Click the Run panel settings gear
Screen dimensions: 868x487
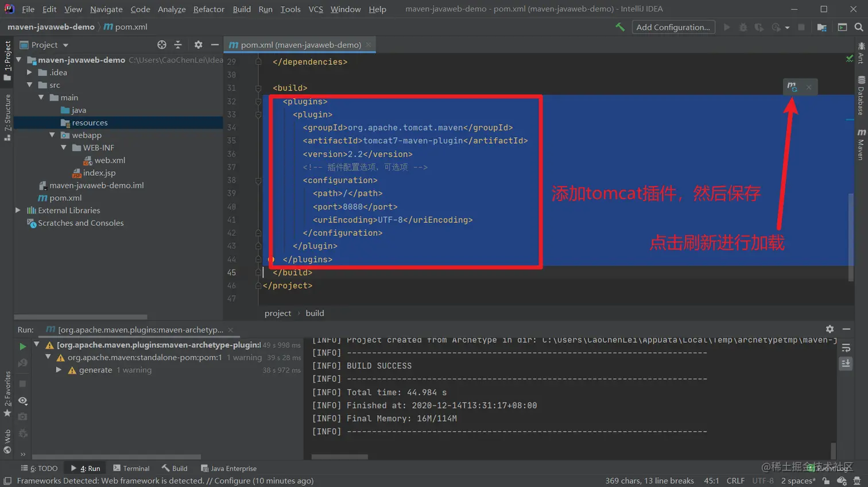(x=830, y=329)
